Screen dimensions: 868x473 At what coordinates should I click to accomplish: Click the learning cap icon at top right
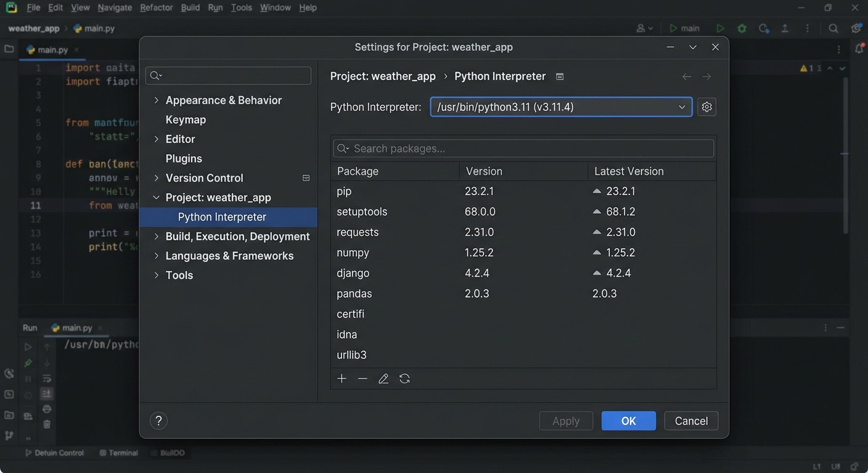pos(856,28)
